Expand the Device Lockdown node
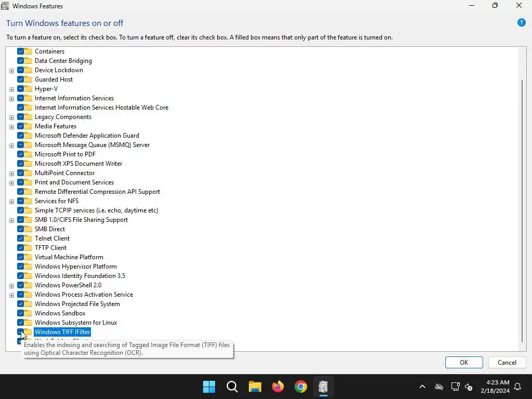The width and height of the screenshot is (532, 399). point(11,71)
